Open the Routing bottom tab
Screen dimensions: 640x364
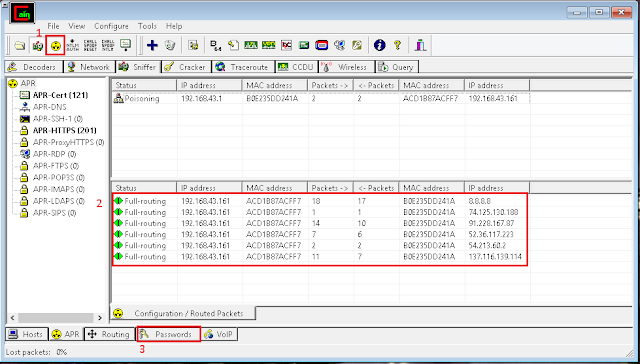click(109, 334)
